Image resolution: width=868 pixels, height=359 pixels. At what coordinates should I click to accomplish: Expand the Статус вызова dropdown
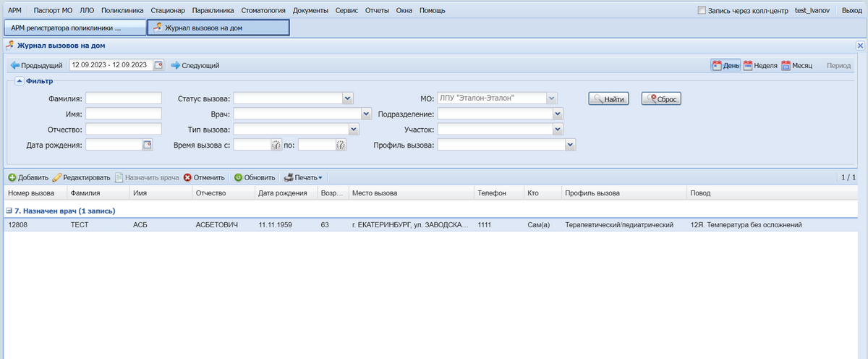point(347,98)
